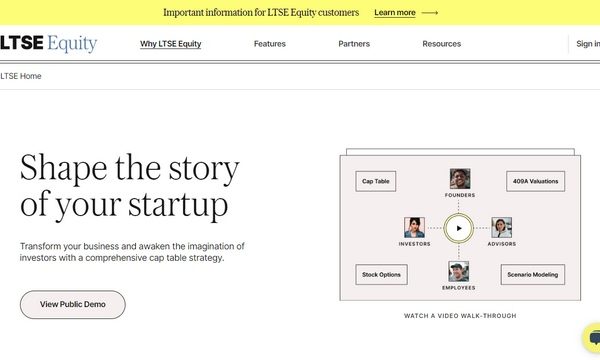Click the Sign in link
Viewport: 600px width, 360px height.
point(588,44)
